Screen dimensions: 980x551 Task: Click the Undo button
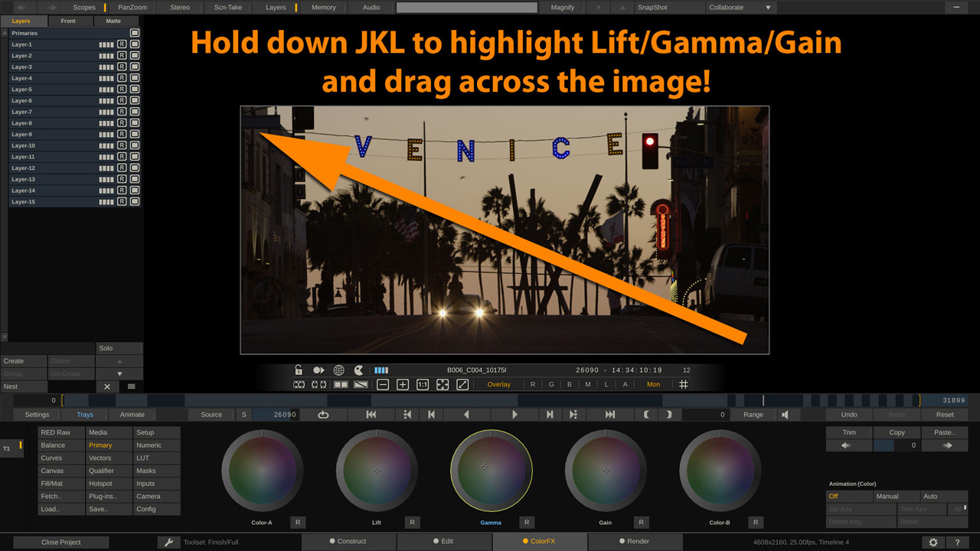pos(849,415)
